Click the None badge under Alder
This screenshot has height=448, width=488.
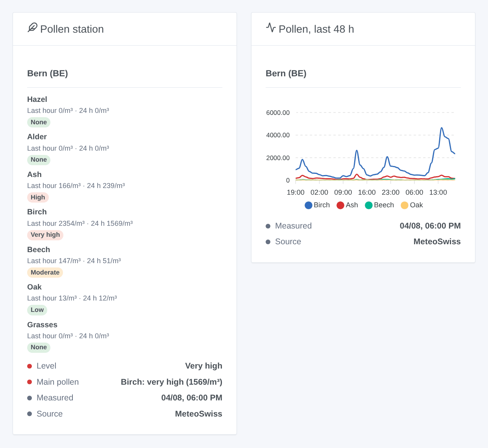(x=39, y=160)
